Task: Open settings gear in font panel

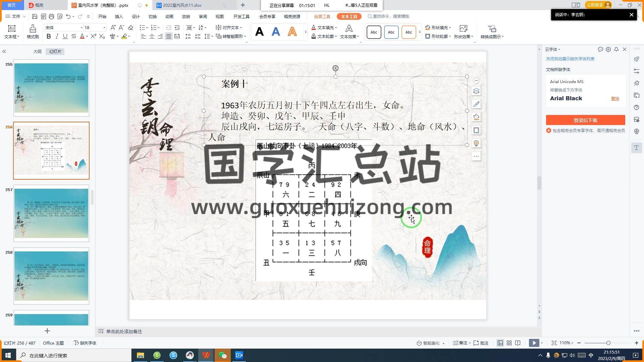Action: pos(608,49)
